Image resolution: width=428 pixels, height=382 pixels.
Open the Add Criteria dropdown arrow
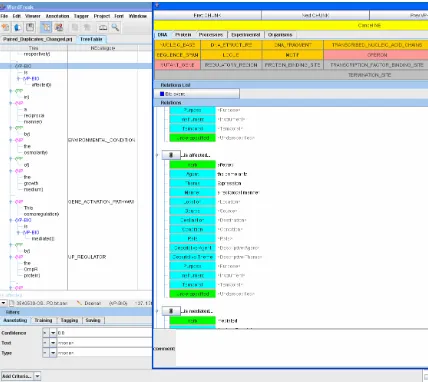[x=37, y=376]
